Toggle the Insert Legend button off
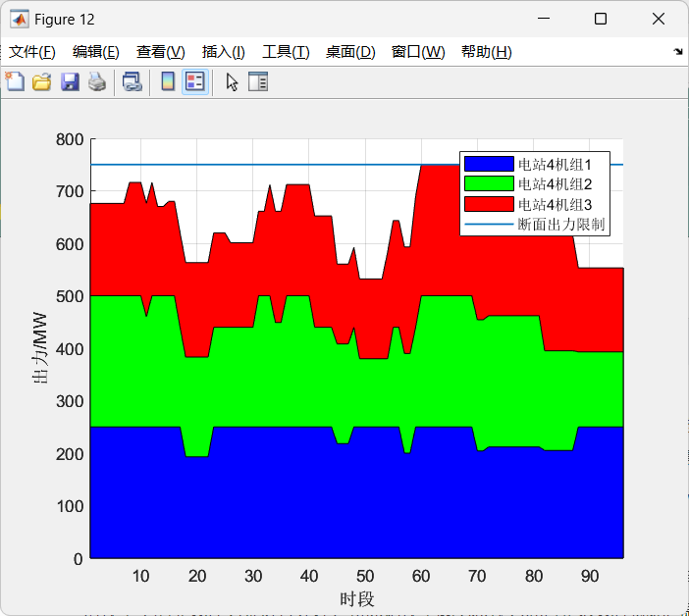The height and width of the screenshot is (616, 689). click(x=194, y=82)
